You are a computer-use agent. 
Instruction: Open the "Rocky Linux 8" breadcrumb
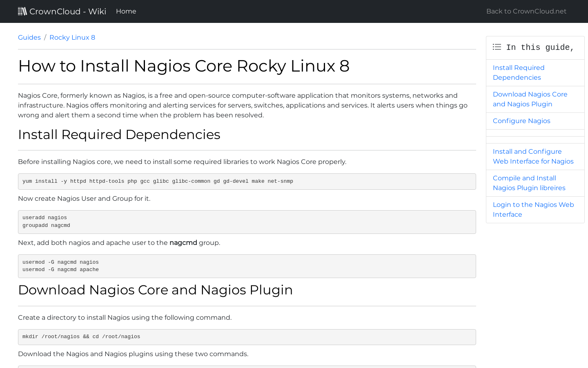coord(72,37)
